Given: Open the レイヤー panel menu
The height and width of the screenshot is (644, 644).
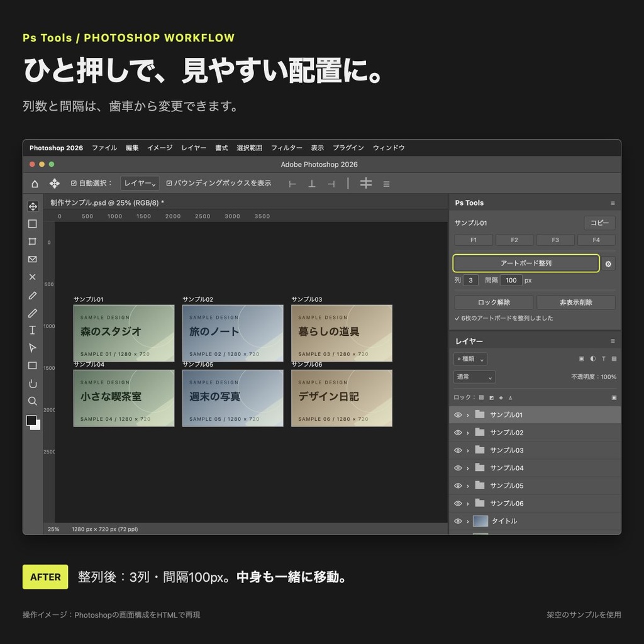Looking at the screenshot, I should (613, 341).
